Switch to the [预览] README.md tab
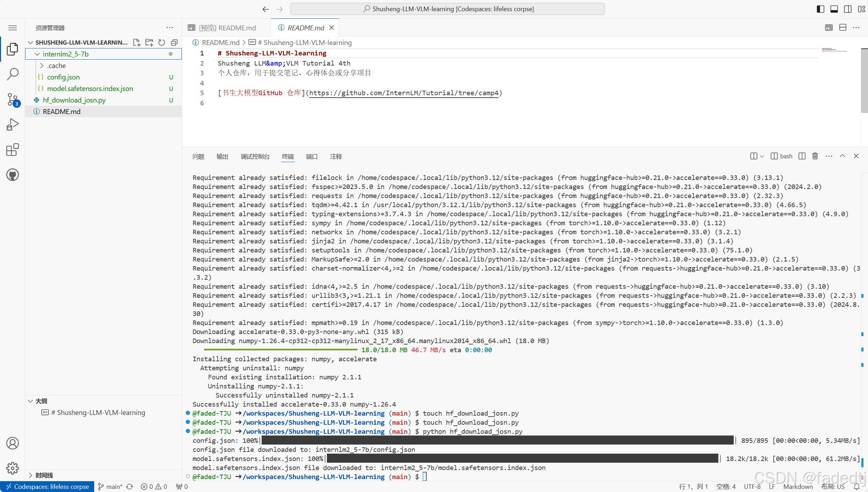The image size is (868, 492). [x=227, y=28]
